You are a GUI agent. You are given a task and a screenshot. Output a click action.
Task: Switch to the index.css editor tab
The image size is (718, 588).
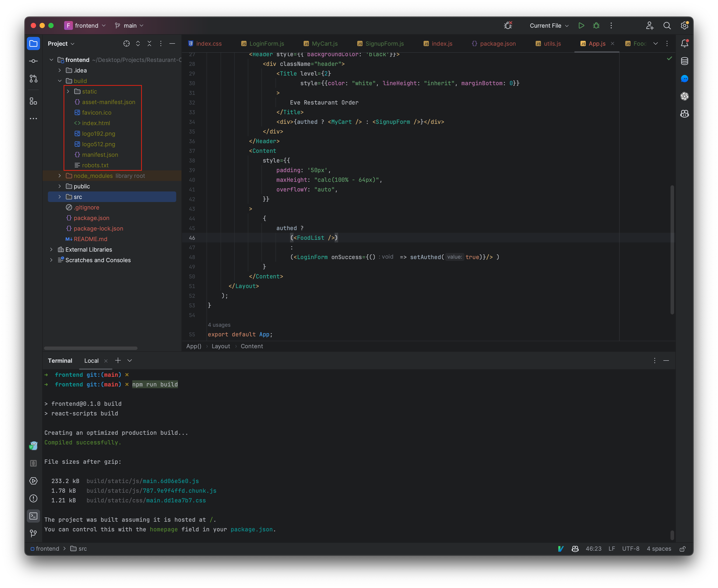pos(209,43)
